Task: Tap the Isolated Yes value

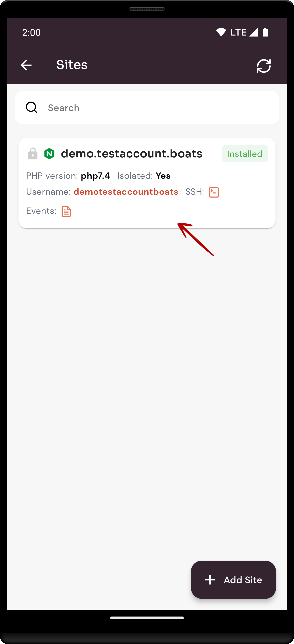Action: tap(163, 176)
